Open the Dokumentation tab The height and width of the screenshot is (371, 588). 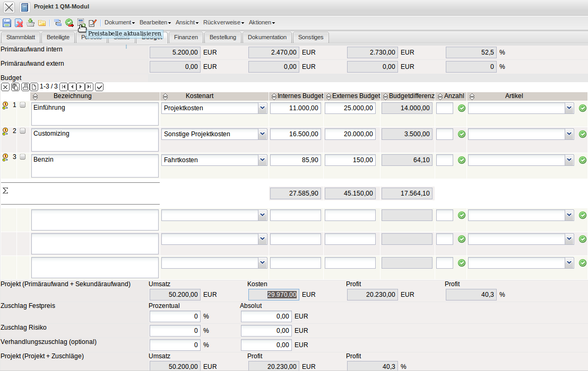267,37
